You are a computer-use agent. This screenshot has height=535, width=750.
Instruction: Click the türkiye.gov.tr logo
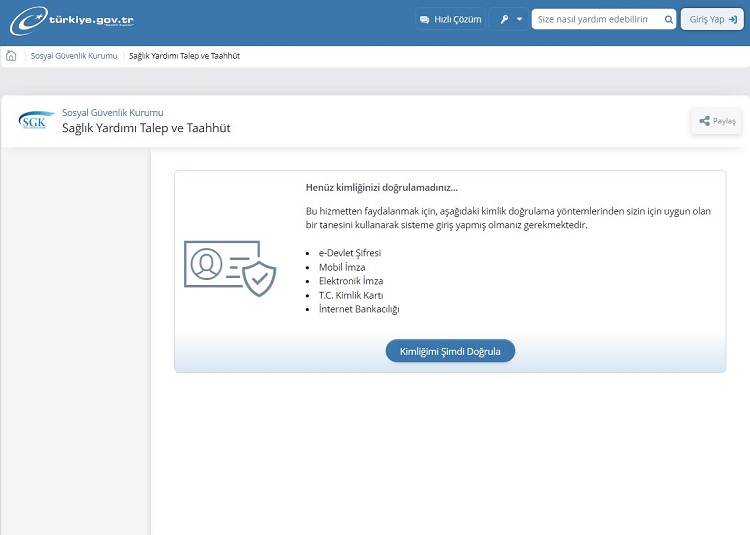72,20
